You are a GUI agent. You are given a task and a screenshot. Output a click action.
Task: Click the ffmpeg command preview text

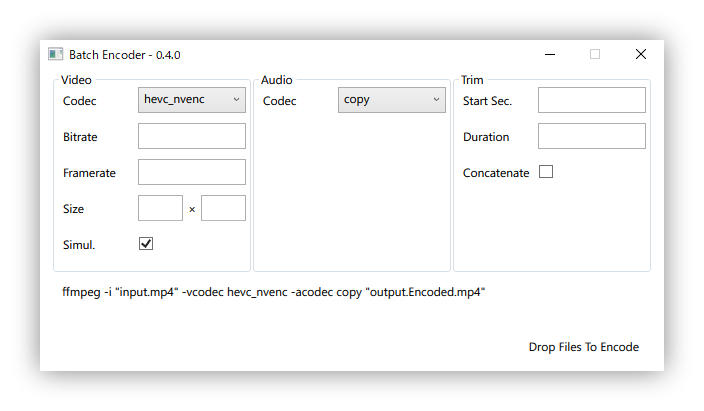(273, 291)
